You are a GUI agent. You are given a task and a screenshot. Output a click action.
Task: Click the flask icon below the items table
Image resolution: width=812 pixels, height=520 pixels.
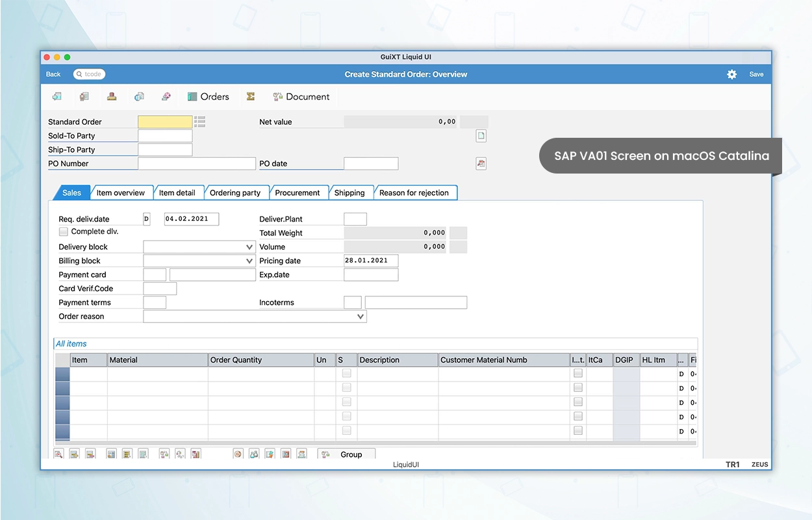pos(254,454)
